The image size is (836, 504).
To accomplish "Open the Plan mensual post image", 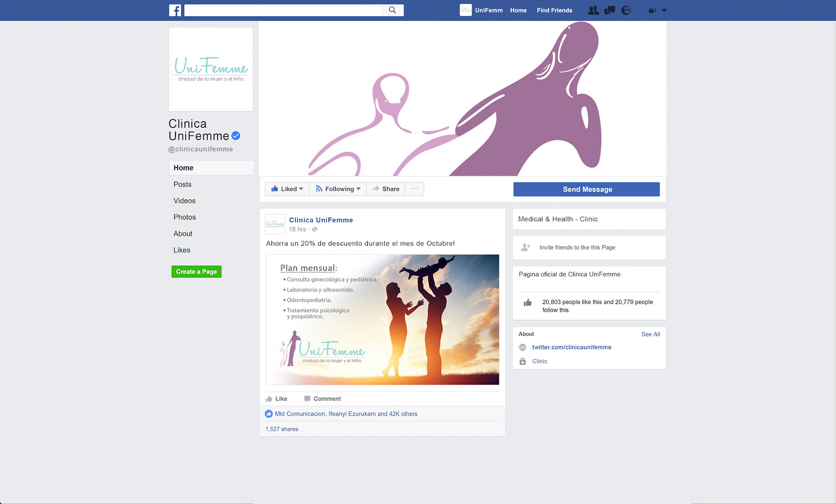I will pyautogui.click(x=382, y=320).
